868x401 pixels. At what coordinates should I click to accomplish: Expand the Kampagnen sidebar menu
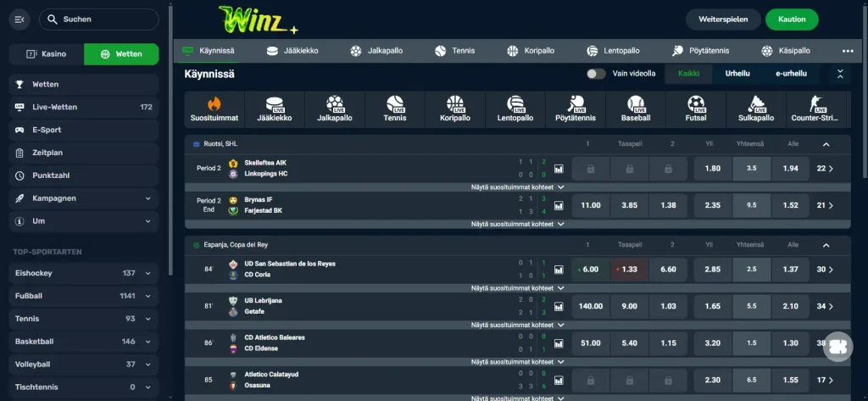84,198
